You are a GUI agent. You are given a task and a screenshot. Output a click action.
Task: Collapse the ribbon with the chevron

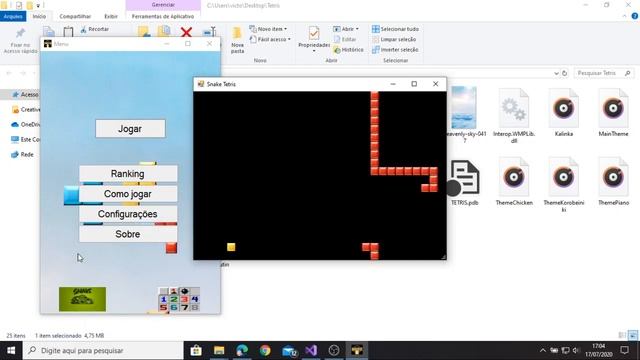[624, 16]
